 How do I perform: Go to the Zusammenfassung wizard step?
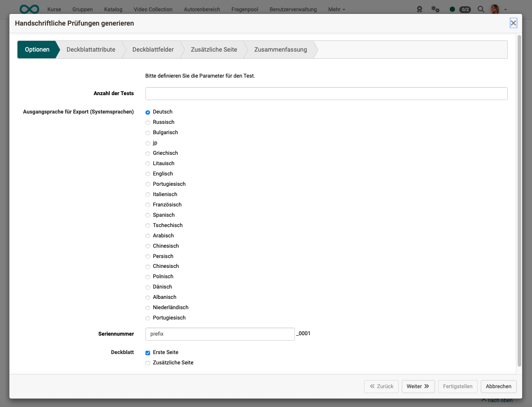click(280, 49)
